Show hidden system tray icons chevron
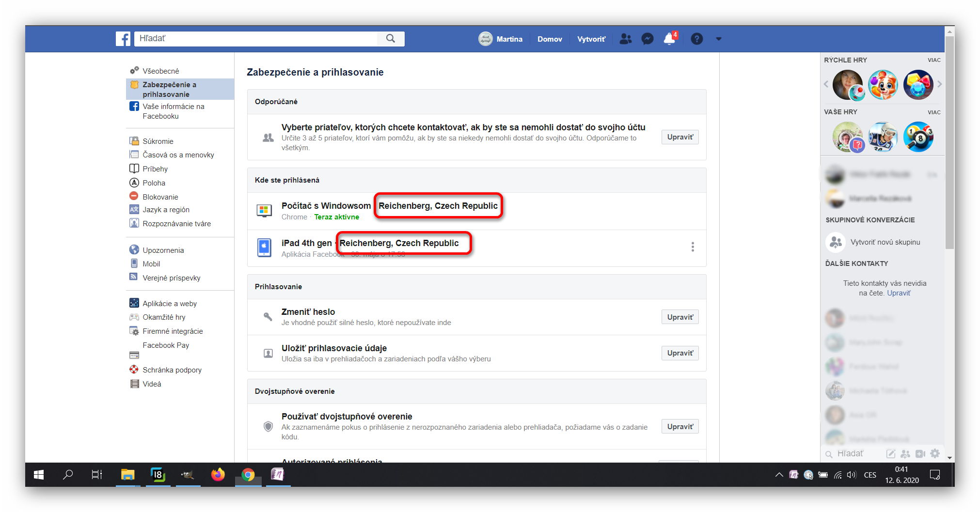The image size is (980, 512). [779, 475]
